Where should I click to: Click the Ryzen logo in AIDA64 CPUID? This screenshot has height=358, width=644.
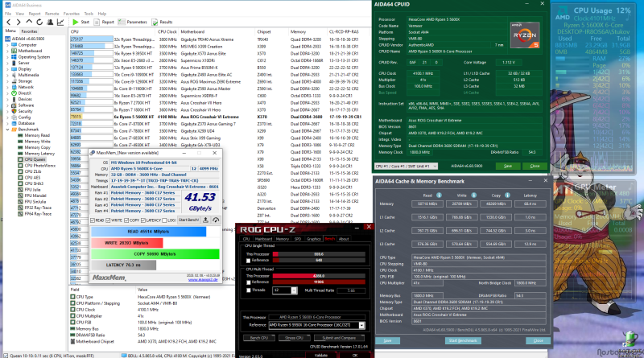tap(525, 35)
